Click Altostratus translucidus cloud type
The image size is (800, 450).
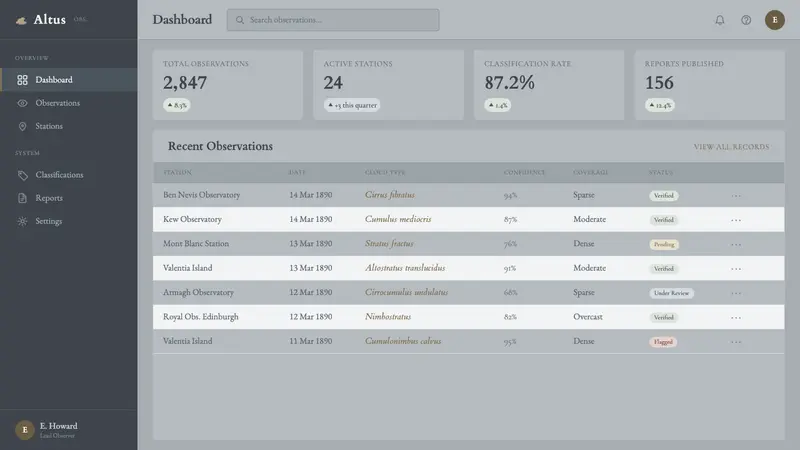click(x=405, y=268)
